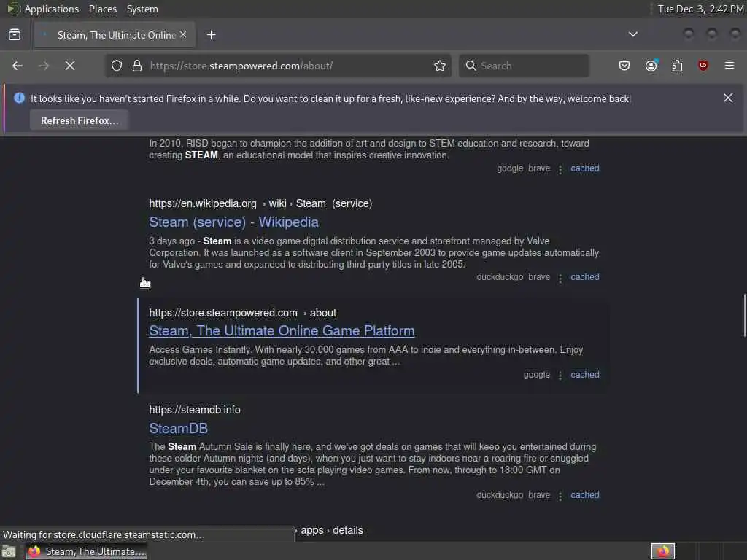Open the Places menu
The height and width of the screenshot is (560, 747).
[102, 9]
